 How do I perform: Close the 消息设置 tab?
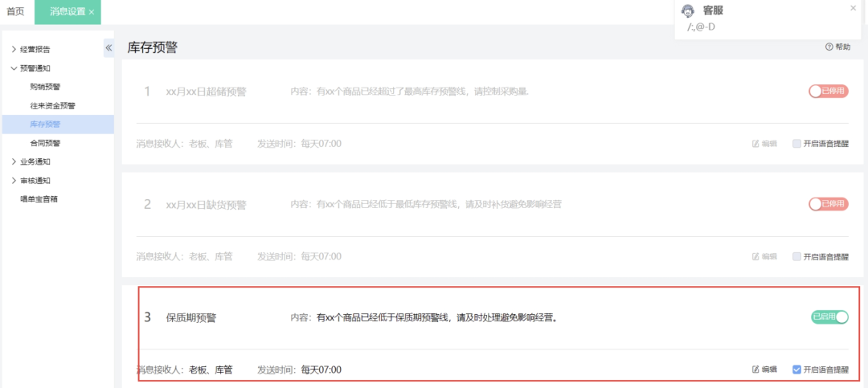[x=92, y=12]
